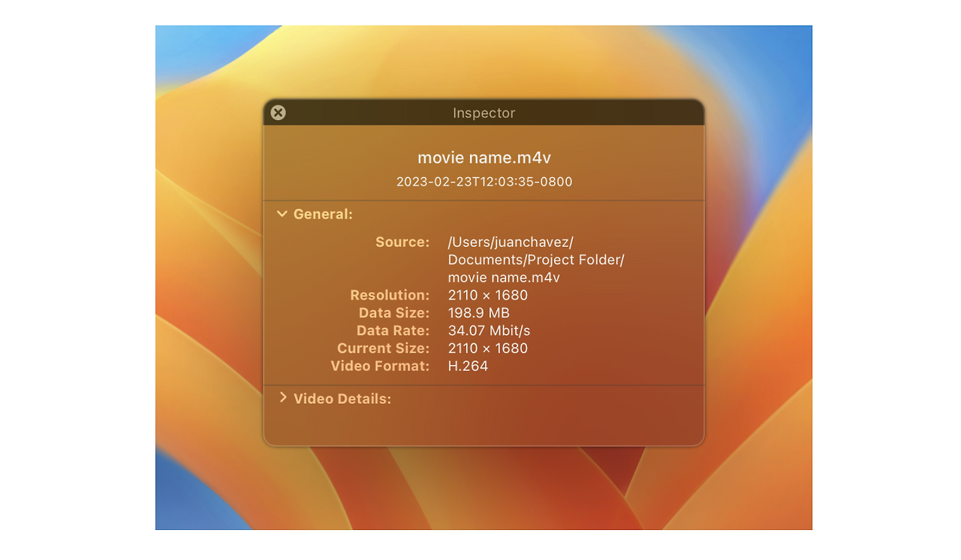Click the /Users/juanchavez/ path line

[x=511, y=242]
